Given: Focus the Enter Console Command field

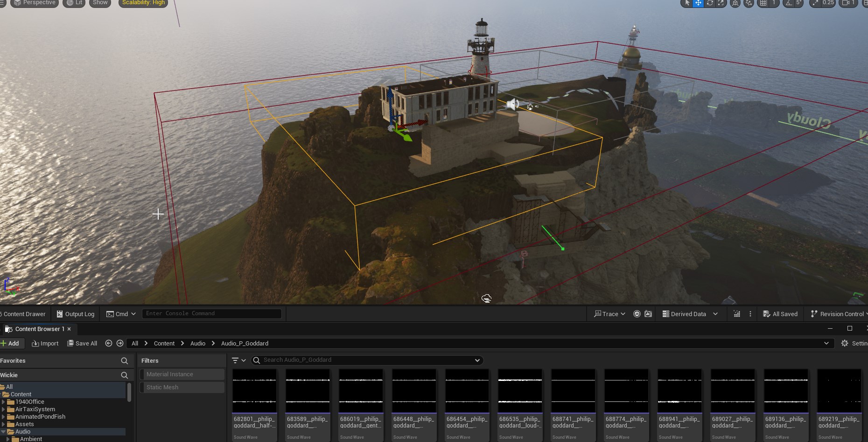Looking at the screenshot, I should click(x=211, y=313).
